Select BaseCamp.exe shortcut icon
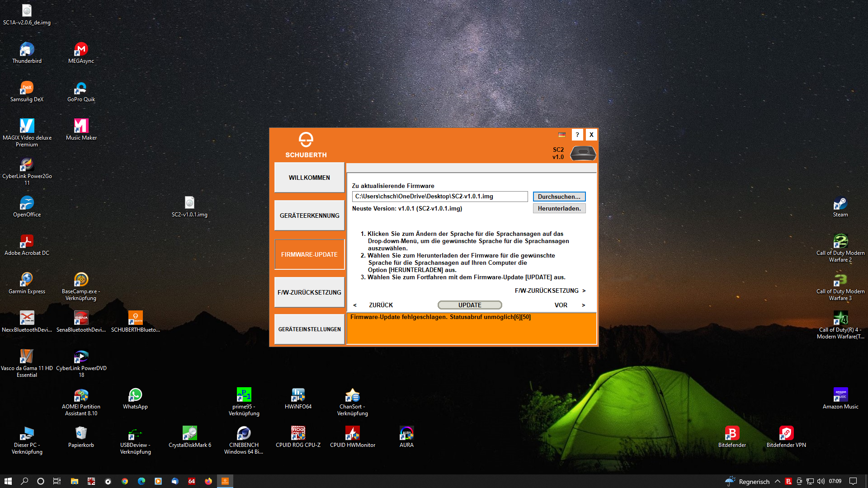This screenshot has height=488, width=868. 81,286
